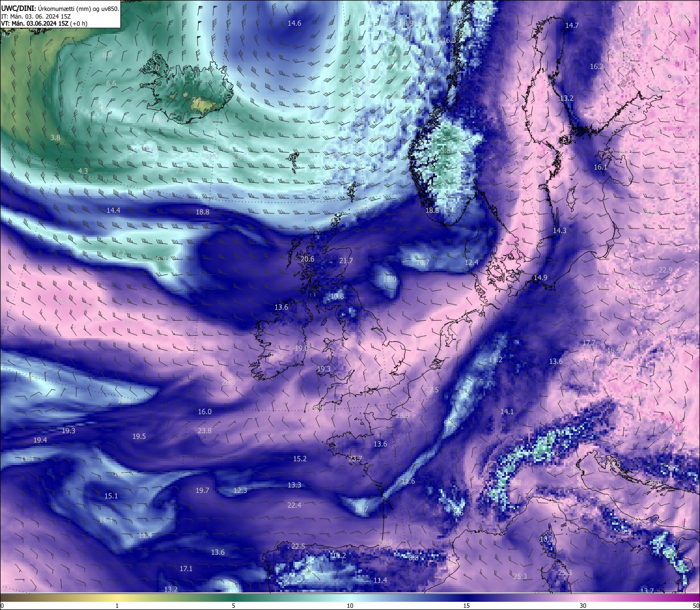The width and height of the screenshot is (700, 610).
Task: Click the 16.2 value label
Action: [x=597, y=66]
